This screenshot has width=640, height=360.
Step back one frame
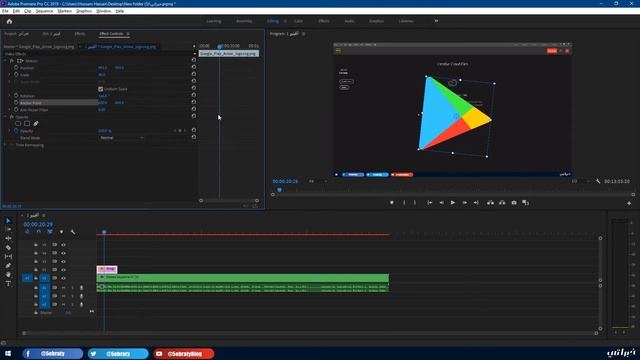point(441,202)
